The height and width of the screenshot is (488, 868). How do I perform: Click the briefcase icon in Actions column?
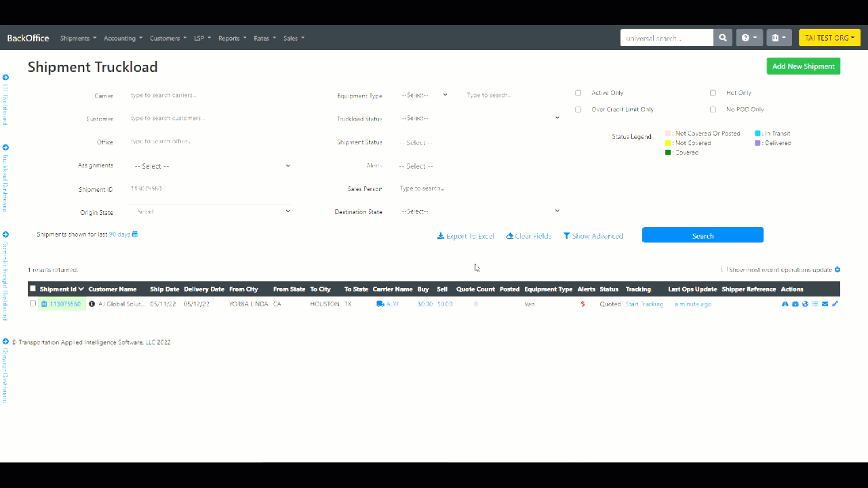coord(795,304)
